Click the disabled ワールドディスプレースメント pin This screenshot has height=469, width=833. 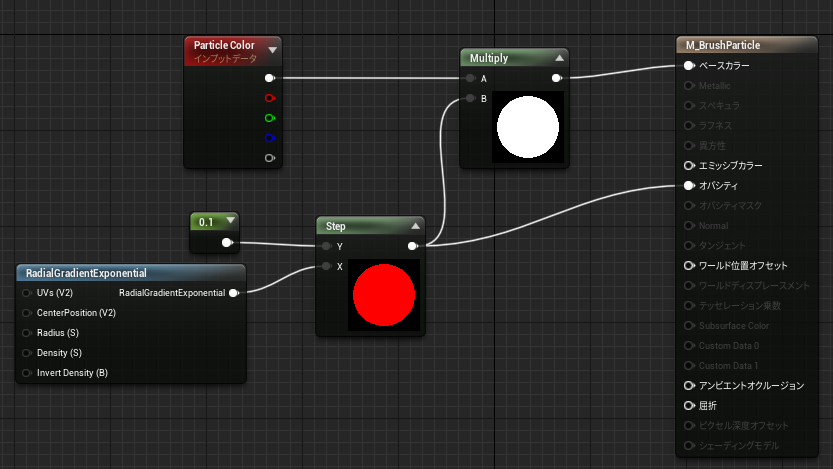[689, 286]
